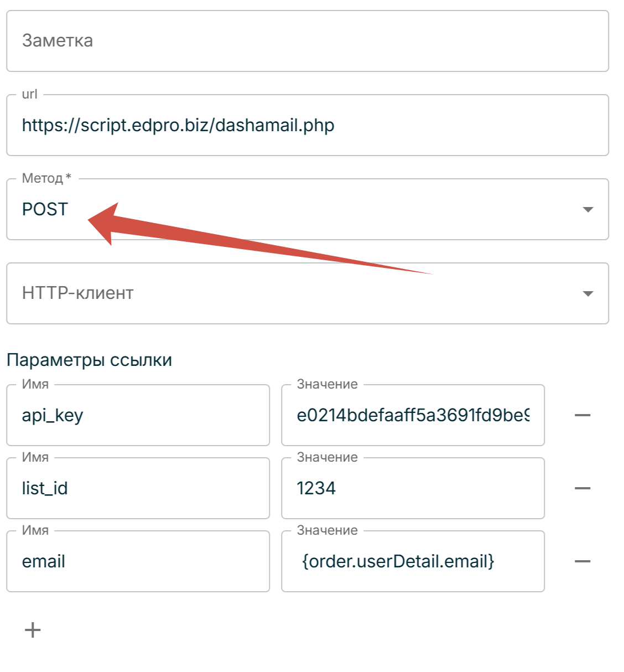Click the Параметры ссылки heading
This screenshot has width=624, height=672.
coord(90,360)
